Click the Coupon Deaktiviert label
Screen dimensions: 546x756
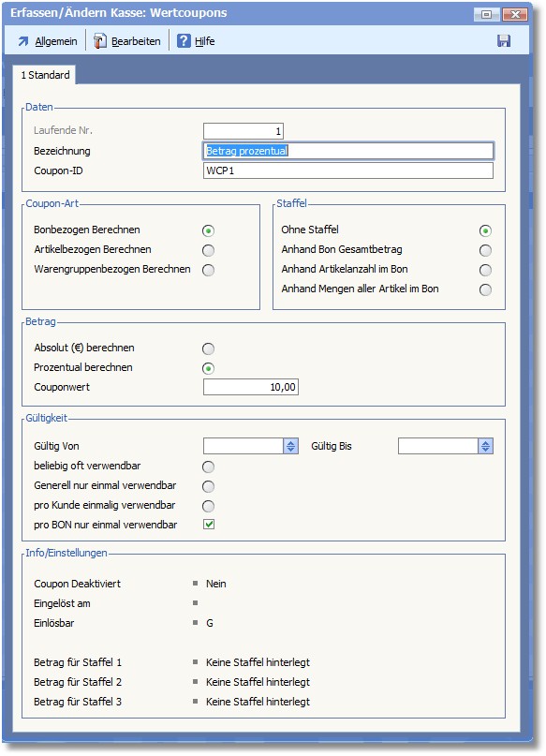tap(77, 584)
